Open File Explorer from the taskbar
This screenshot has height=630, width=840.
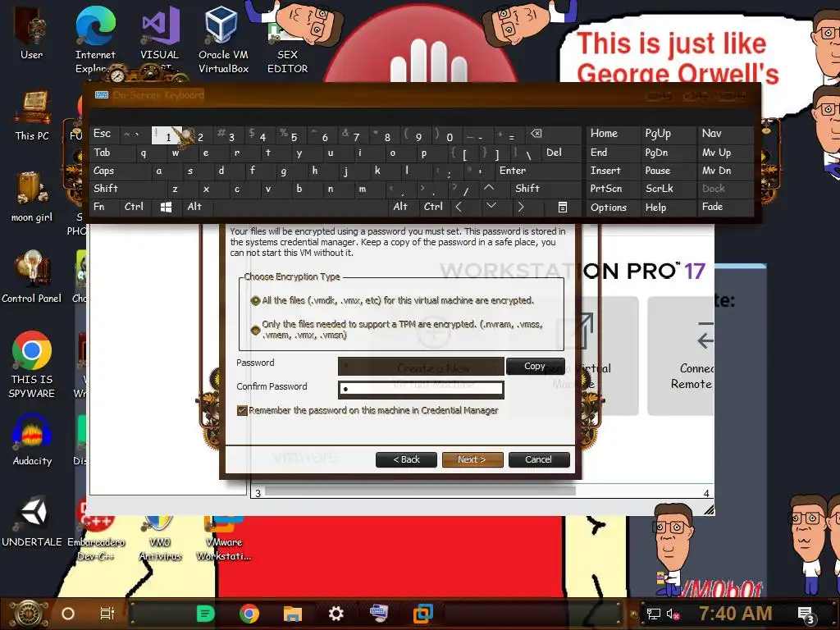(293, 614)
